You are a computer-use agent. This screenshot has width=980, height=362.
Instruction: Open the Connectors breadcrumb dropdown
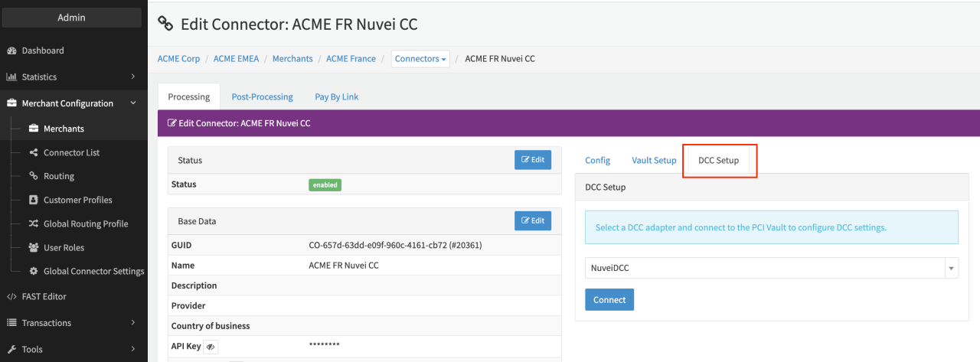pos(420,59)
